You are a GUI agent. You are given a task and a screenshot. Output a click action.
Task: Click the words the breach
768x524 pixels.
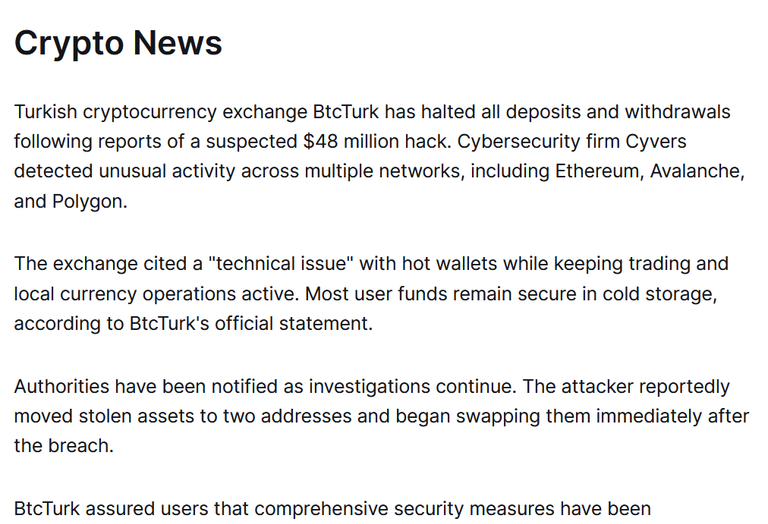point(64,446)
